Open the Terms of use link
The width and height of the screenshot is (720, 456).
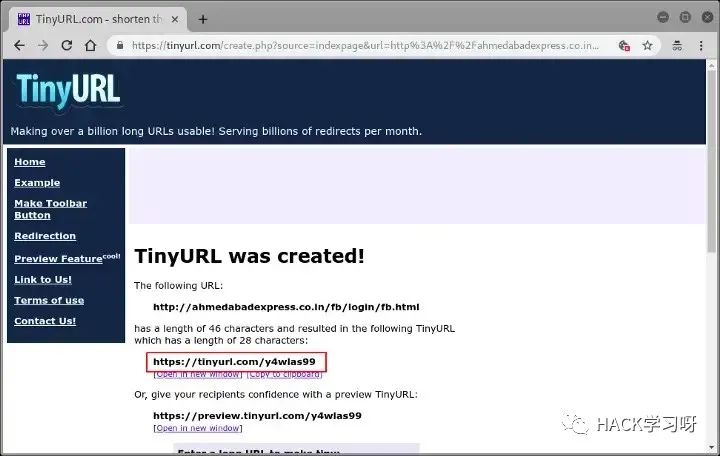49,300
